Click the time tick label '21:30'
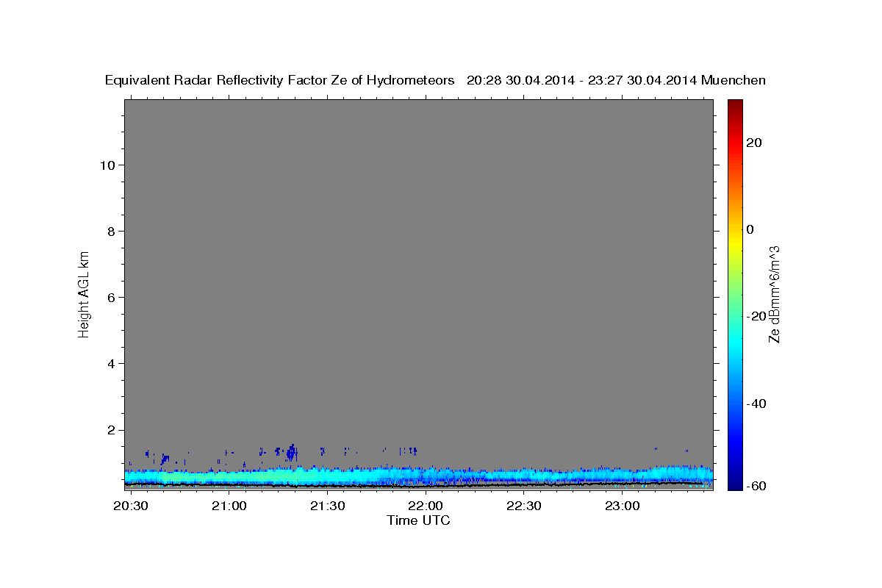This screenshot has width=882, height=588. tap(327, 506)
